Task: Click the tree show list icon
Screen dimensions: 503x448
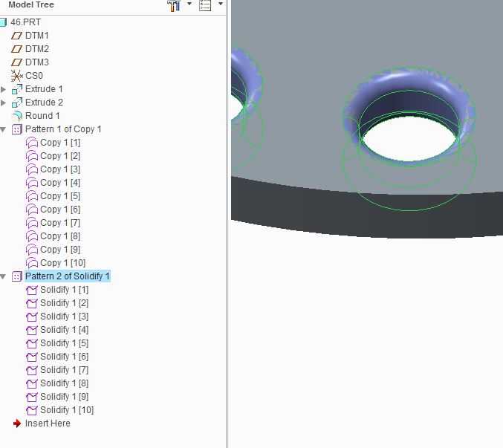Action: pyautogui.click(x=205, y=4)
